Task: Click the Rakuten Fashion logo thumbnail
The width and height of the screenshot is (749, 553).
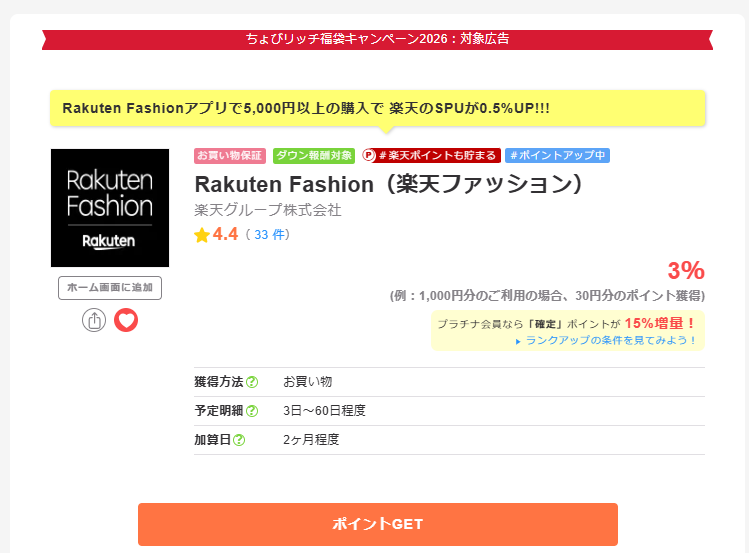Action: 110,208
